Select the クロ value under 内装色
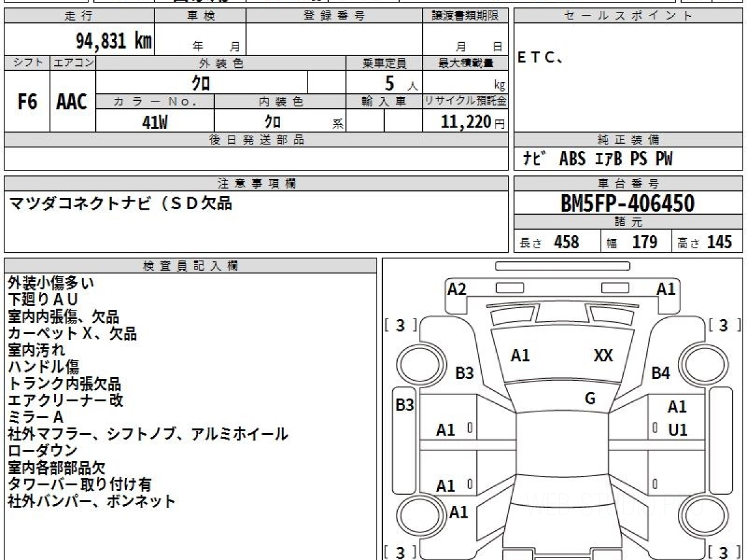 click(x=273, y=121)
